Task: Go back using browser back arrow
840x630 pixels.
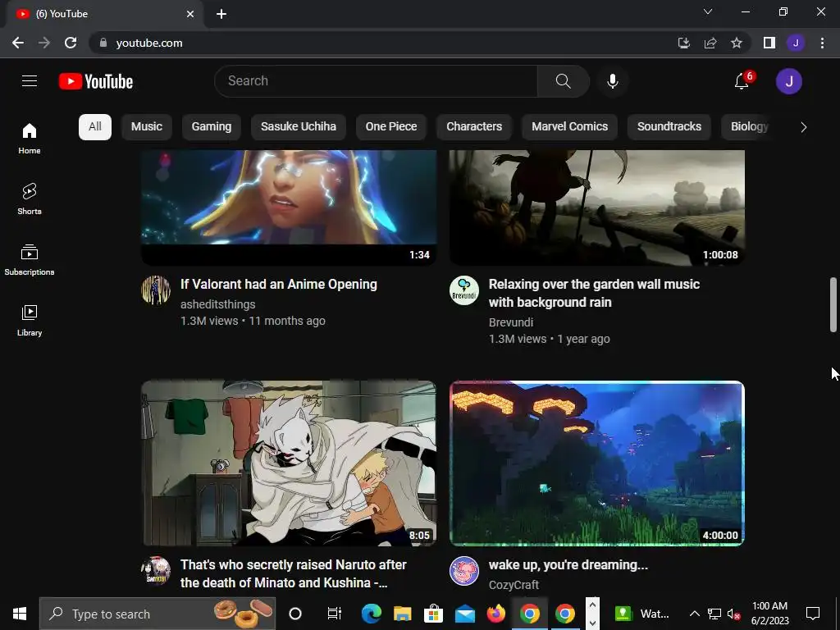Action: pos(18,43)
